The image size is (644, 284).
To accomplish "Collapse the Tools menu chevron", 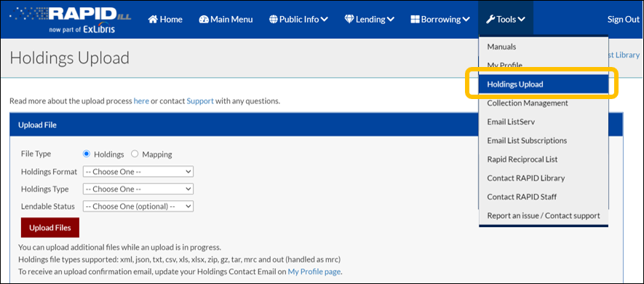I will 521,20.
